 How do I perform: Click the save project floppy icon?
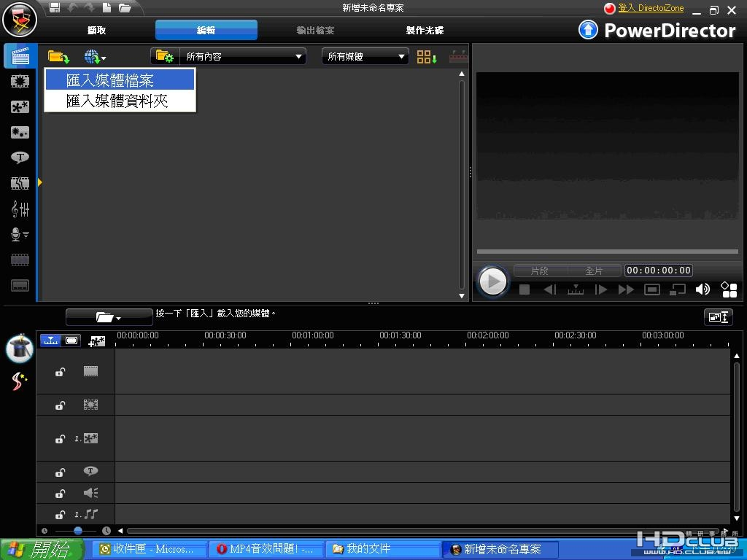click(55, 7)
